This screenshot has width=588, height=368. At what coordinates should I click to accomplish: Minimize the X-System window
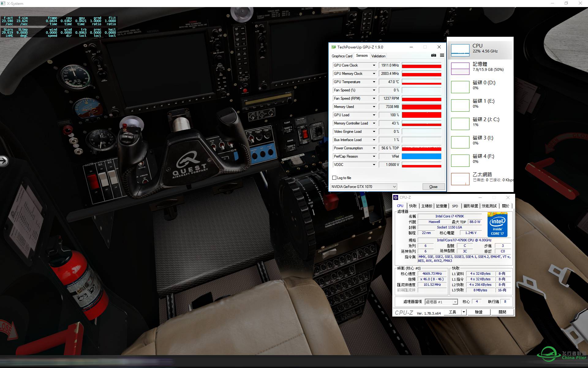553,3
